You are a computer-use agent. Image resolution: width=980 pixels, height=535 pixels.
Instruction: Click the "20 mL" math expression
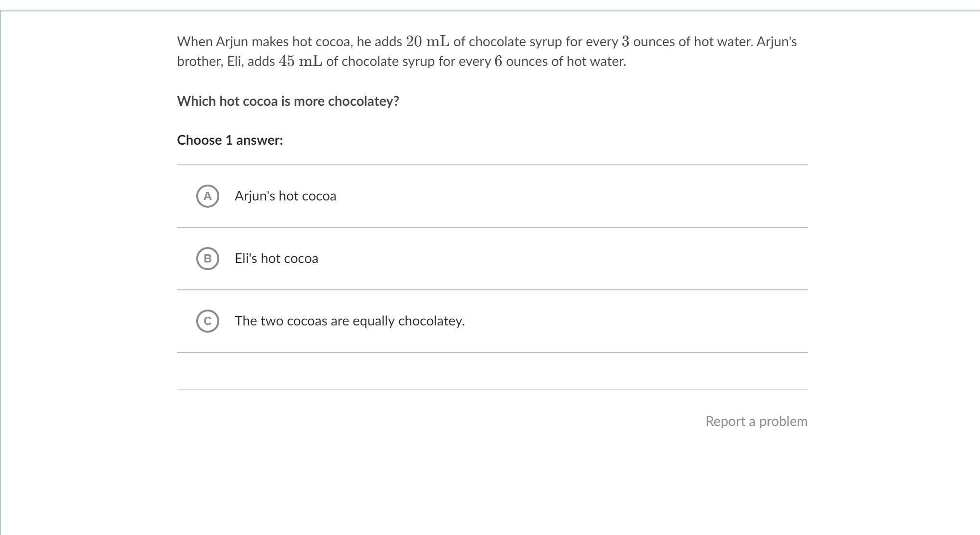[x=427, y=42]
